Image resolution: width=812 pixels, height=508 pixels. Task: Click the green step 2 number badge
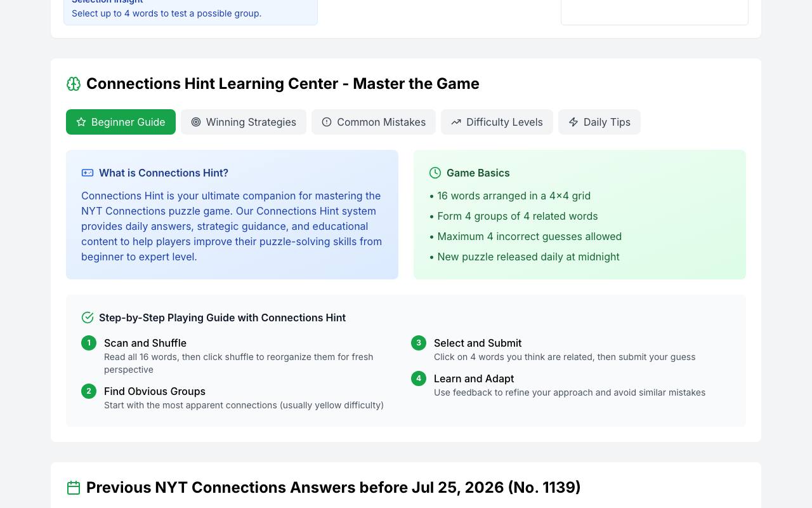(x=89, y=391)
